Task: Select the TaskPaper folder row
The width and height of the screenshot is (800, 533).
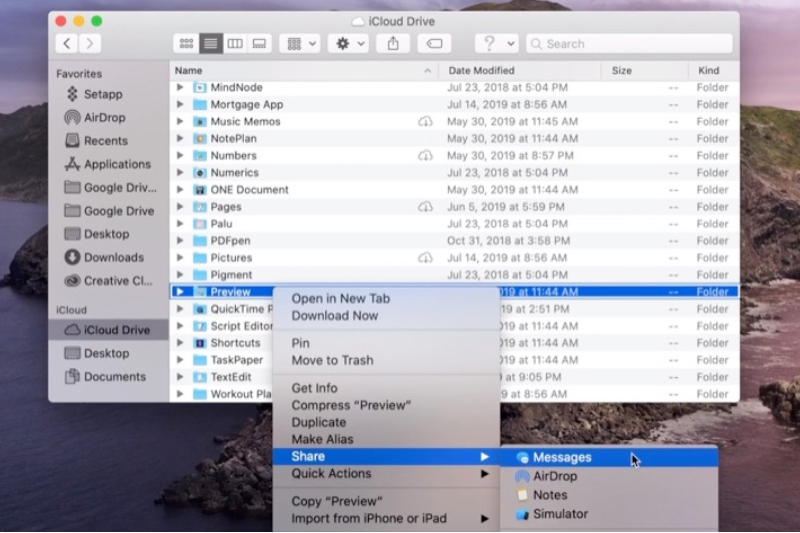Action: [x=222, y=360]
